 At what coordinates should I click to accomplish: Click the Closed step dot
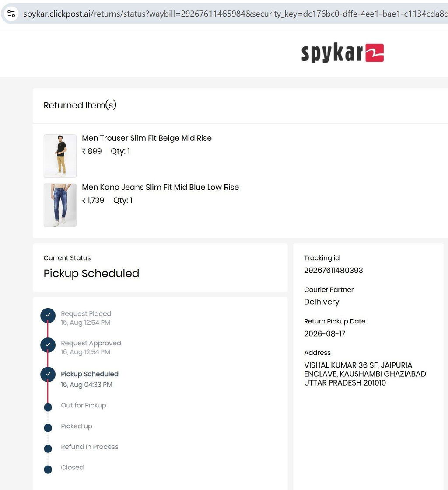click(48, 469)
